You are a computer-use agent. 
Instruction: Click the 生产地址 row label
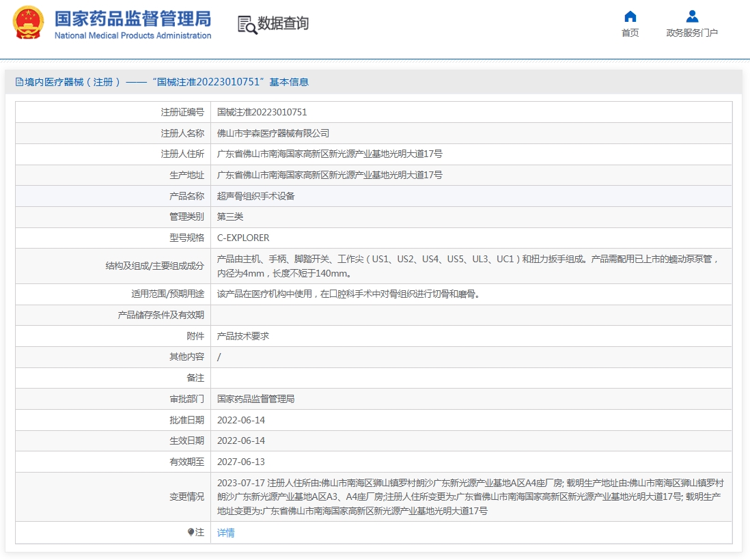pos(186,175)
